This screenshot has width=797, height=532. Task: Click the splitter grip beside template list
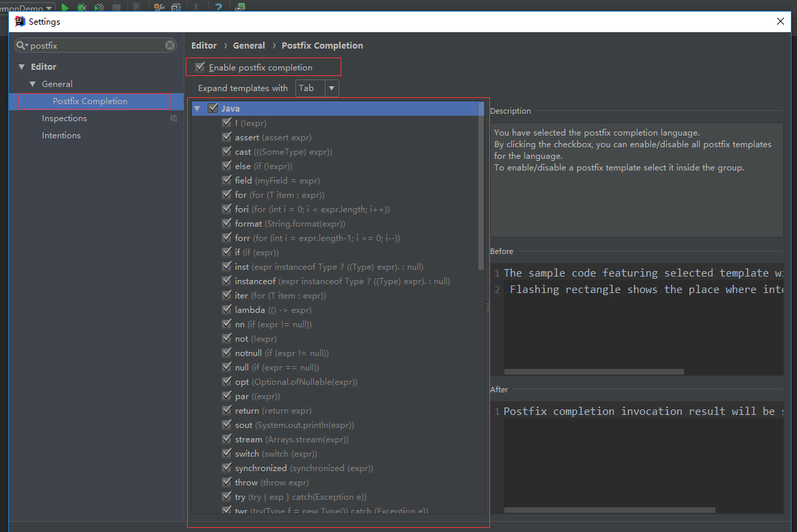(487, 307)
